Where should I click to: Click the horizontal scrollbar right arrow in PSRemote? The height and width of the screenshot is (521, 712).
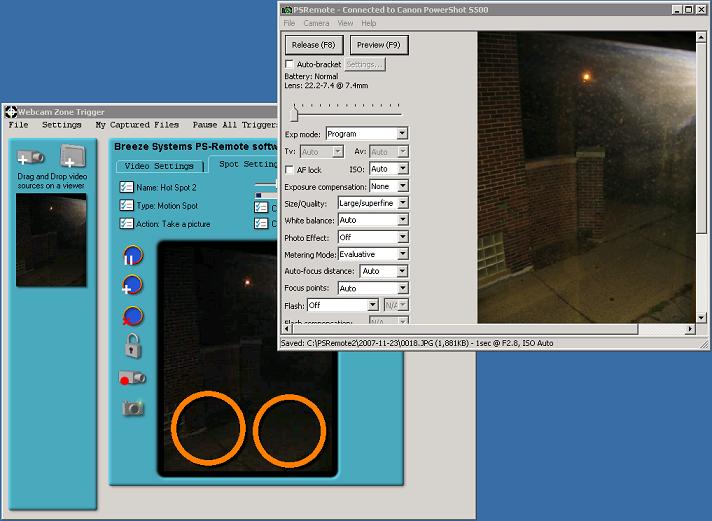[x=690, y=328]
